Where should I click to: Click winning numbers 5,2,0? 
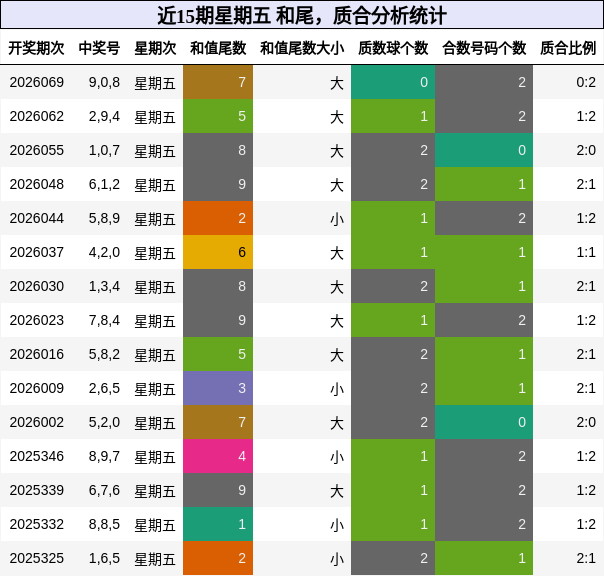pyautogui.click(x=104, y=422)
